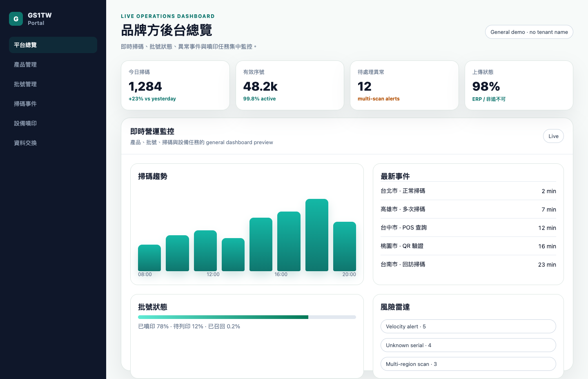Select the Multi-region scan · 3 chip
Screen dimensions: 588x379
pyautogui.click(x=468, y=364)
